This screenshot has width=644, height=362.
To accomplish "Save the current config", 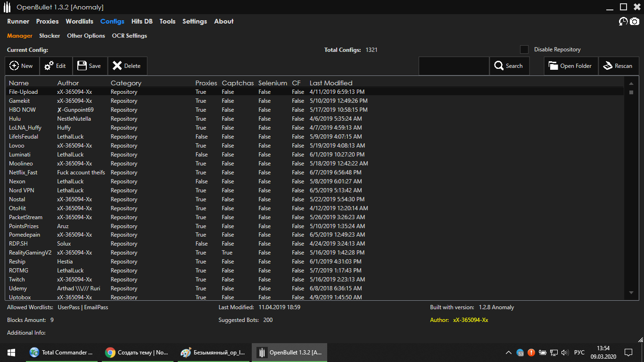I will [x=90, y=66].
